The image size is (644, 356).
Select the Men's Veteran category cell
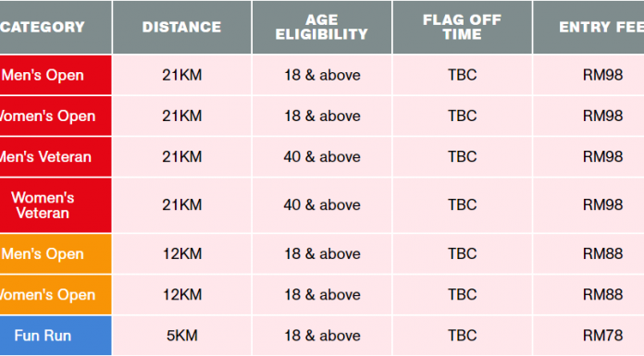click(x=56, y=157)
